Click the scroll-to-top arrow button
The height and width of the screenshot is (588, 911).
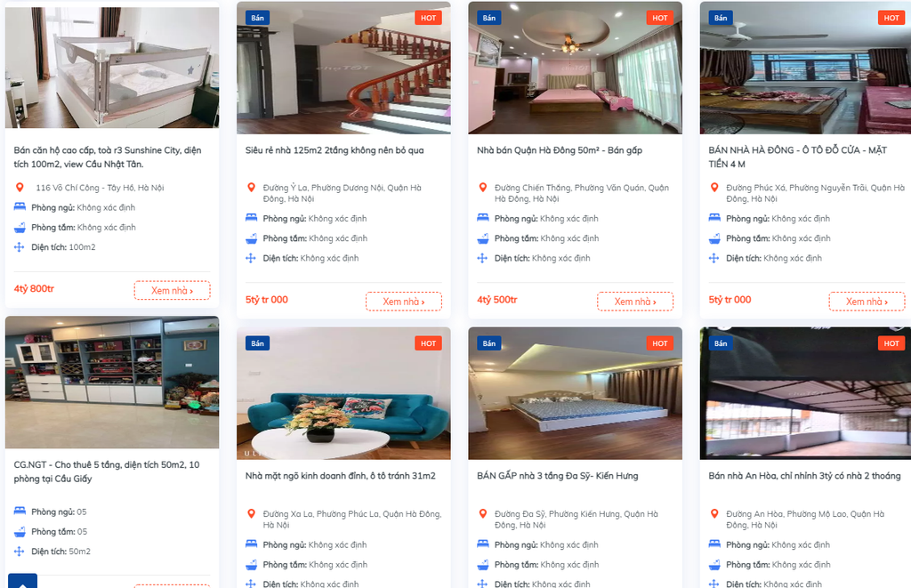tap(22, 582)
